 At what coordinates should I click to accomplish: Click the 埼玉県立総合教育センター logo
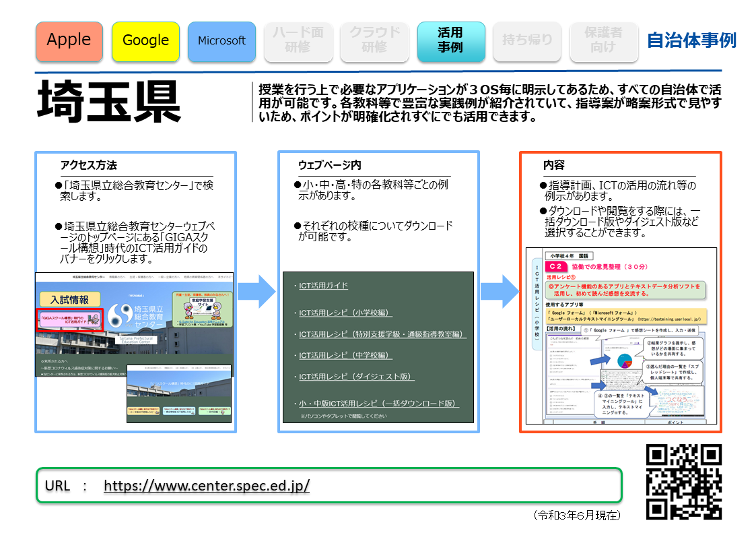pyautogui.click(x=136, y=316)
